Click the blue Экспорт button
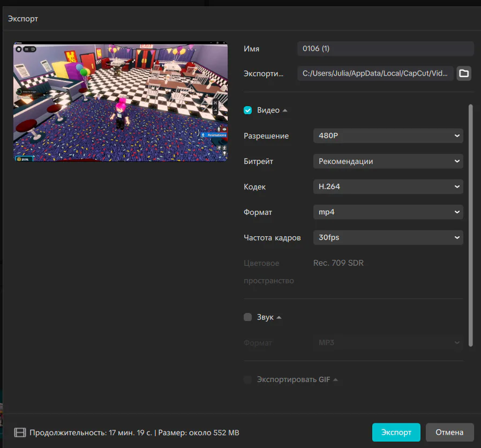The height and width of the screenshot is (448, 481). (x=396, y=432)
